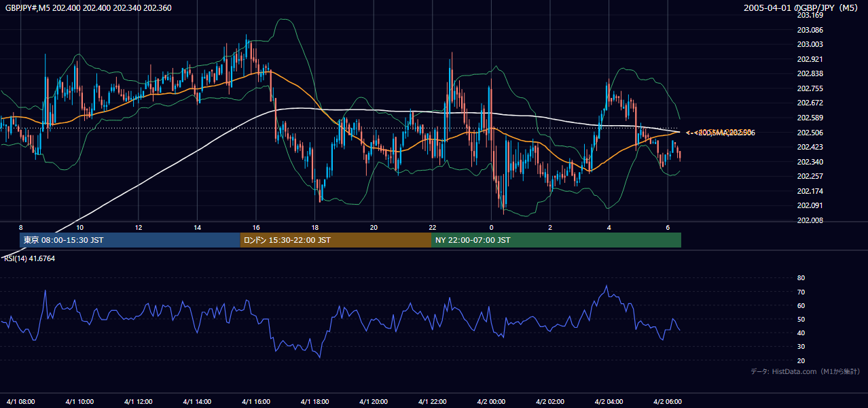868x408 pixels.
Task: Click the 203.169 price axis label
Action: click(x=810, y=16)
